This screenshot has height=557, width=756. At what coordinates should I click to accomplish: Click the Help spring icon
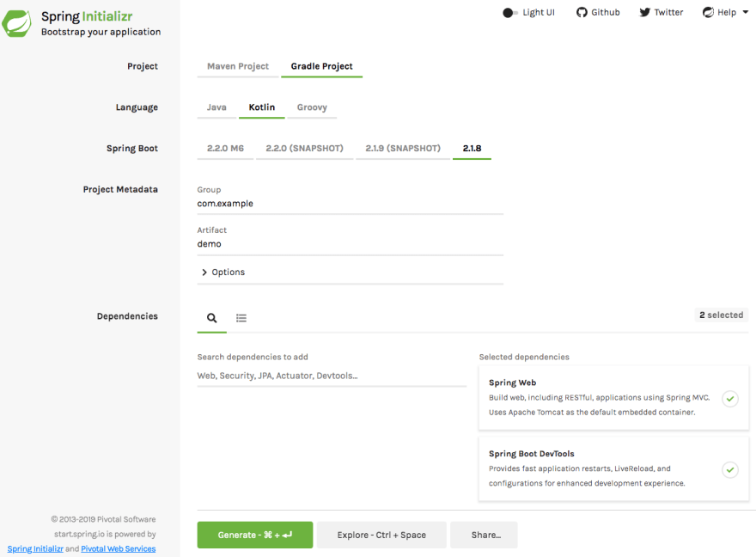pos(708,13)
